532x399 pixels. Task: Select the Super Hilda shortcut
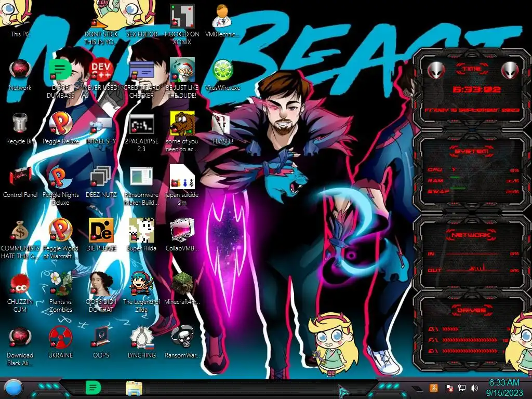141,235
